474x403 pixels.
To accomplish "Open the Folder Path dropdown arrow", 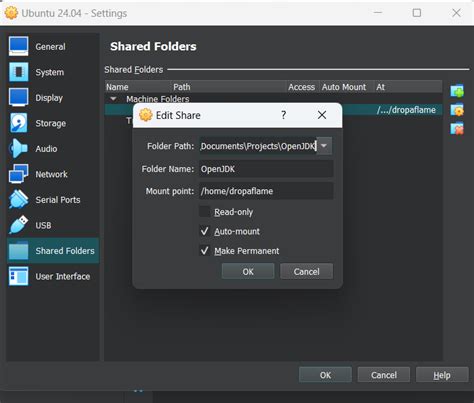I will click(324, 146).
